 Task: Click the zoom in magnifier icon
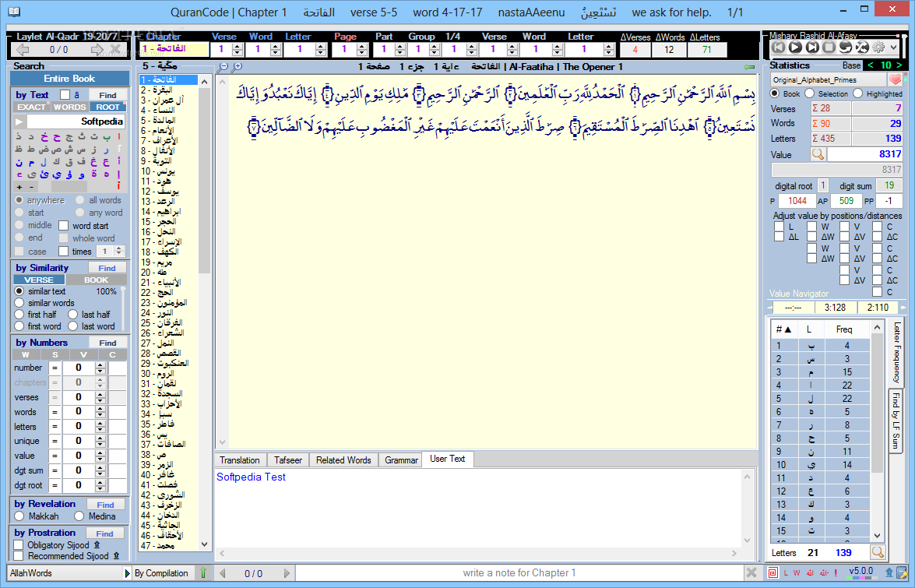coord(236,67)
